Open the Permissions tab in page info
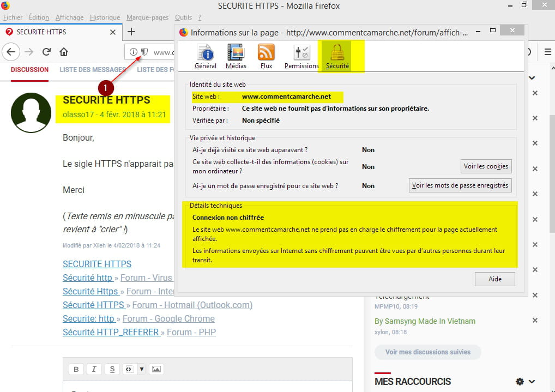Screen dimensions: 555x392 (301, 57)
